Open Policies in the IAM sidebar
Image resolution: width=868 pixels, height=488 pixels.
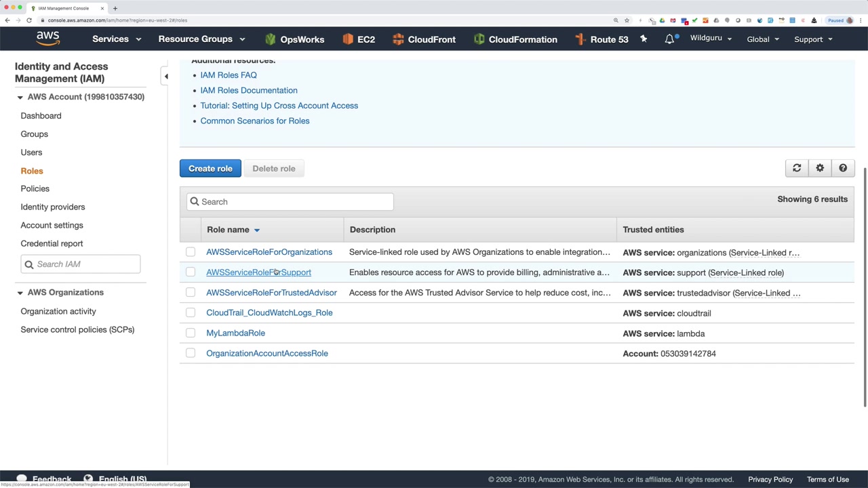35,188
